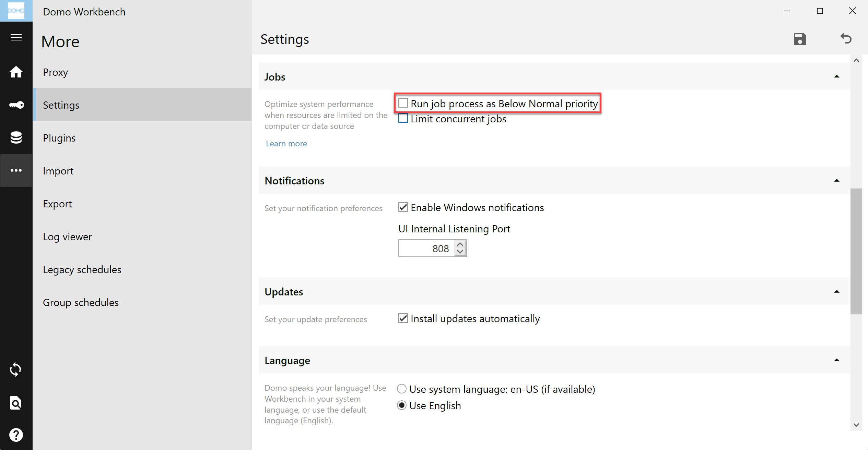This screenshot has width=868, height=450.
Task: Click the refresh sync icon in sidebar
Action: [x=16, y=369]
